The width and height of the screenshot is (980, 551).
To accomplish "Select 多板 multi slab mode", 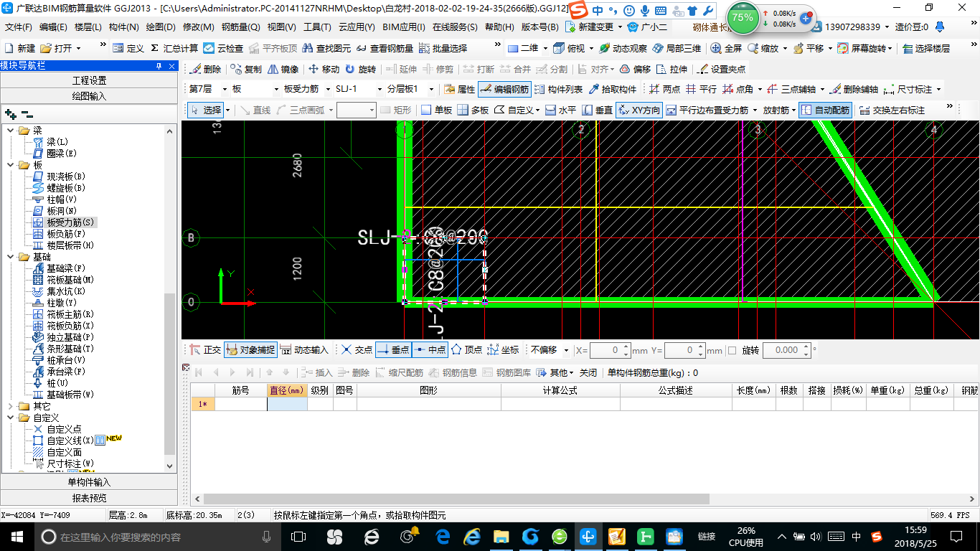I will click(x=473, y=110).
